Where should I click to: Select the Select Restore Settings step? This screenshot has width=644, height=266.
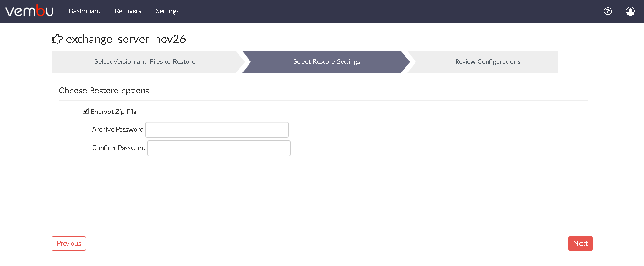tap(326, 62)
